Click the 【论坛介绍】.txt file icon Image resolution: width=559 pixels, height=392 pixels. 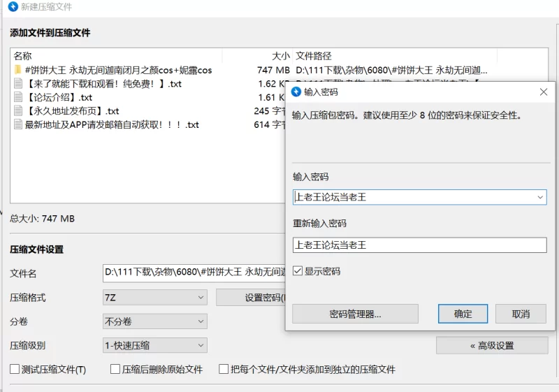[x=18, y=97]
